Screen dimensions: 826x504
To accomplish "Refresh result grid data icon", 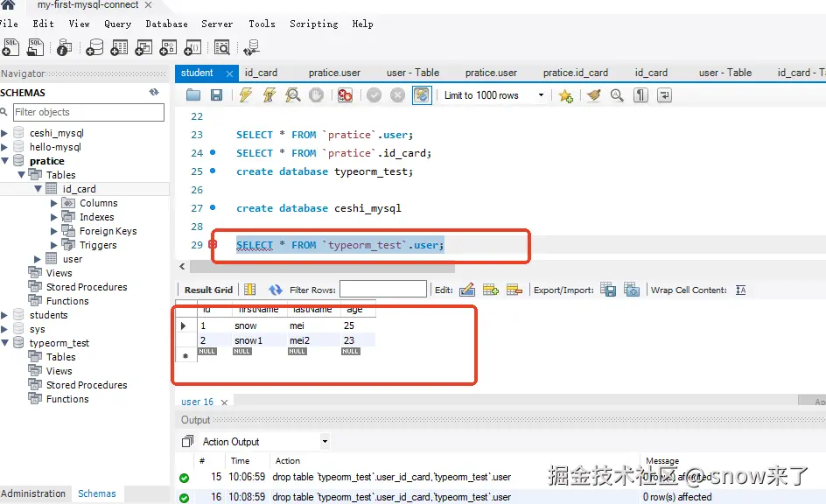I will click(275, 290).
